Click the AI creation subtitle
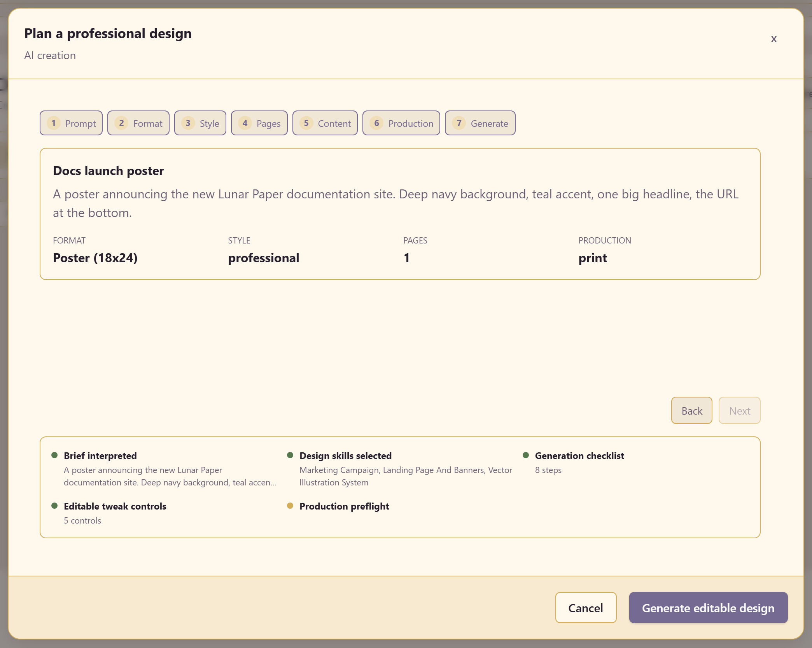The height and width of the screenshot is (648, 812). (50, 55)
